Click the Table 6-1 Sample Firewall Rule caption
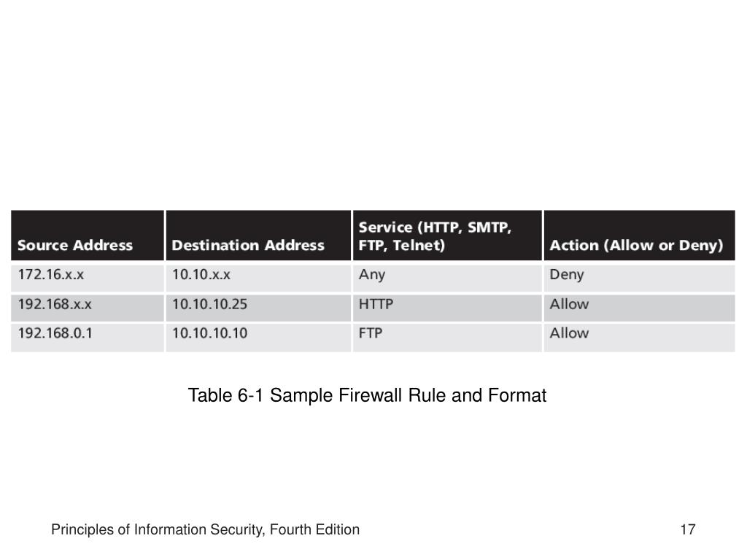Viewport: 747px width, 560px height. coord(367,395)
